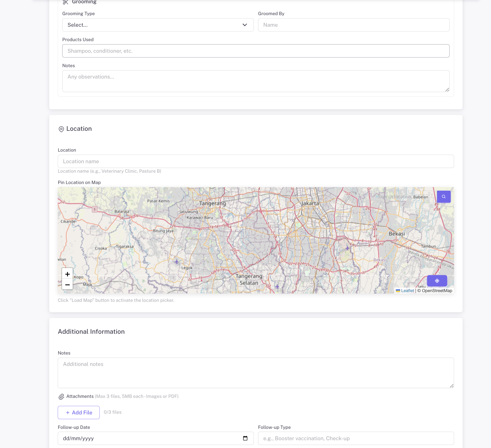Click the map search magnifier button

(x=444, y=196)
